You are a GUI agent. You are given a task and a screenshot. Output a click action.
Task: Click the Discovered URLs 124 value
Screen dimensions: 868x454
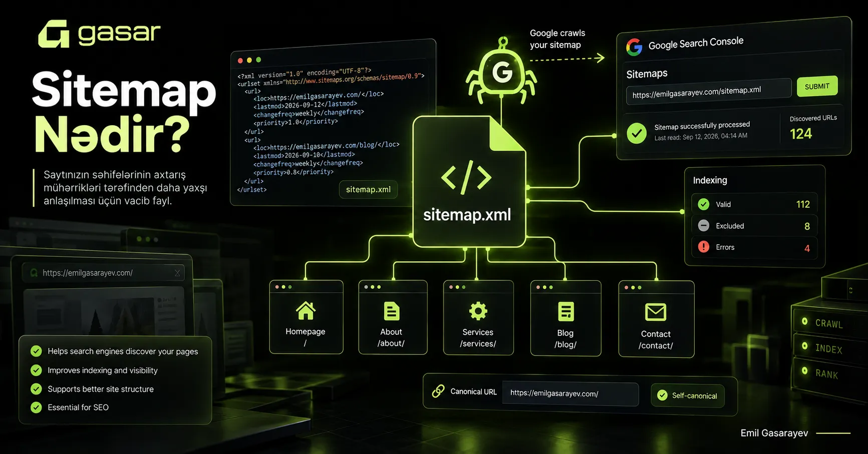pyautogui.click(x=801, y=134)
